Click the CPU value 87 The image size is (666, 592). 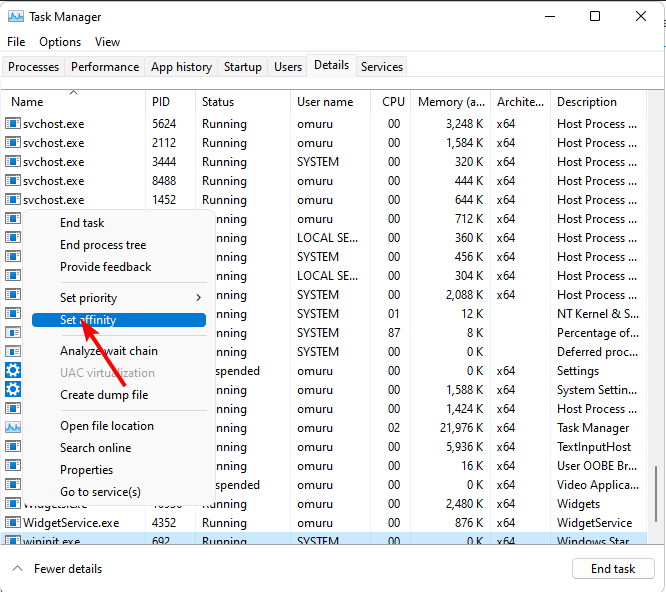click(x=394, y=333)
